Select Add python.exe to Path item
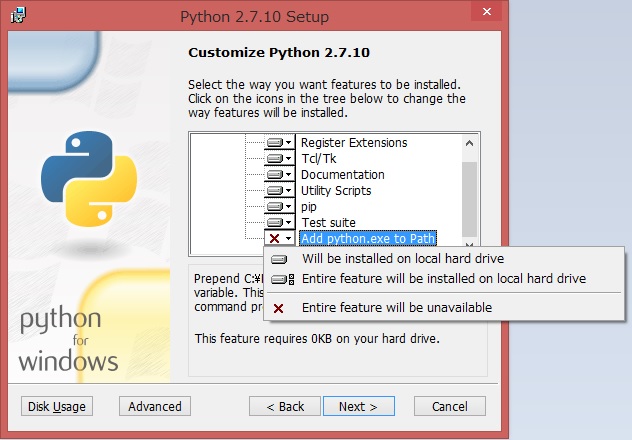632x440 pixels. [368, 238]
